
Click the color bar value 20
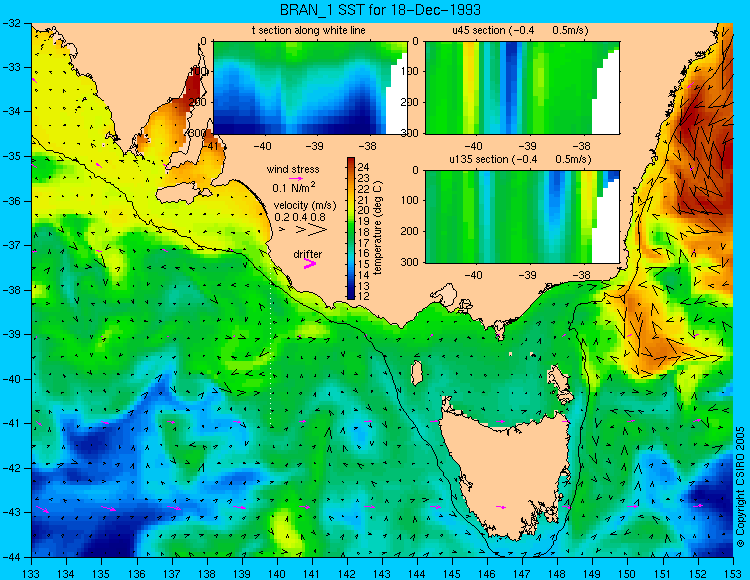[363, 210]
